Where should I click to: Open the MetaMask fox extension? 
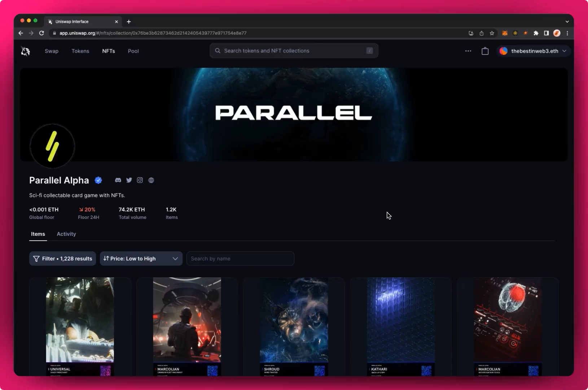tap(505, 33)
